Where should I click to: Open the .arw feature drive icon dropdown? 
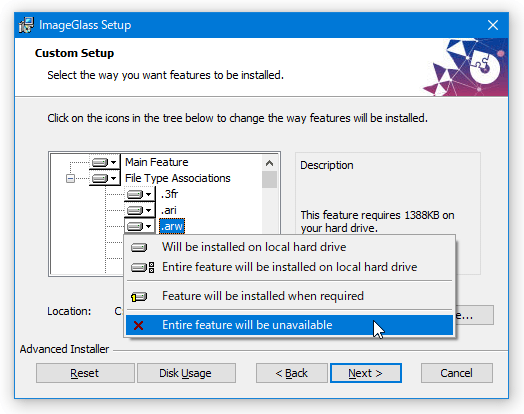pos(140,226)
